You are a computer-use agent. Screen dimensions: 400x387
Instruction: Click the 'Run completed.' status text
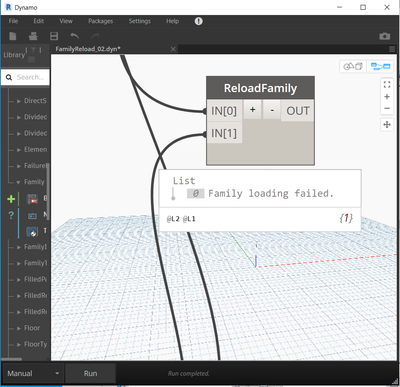189,374
